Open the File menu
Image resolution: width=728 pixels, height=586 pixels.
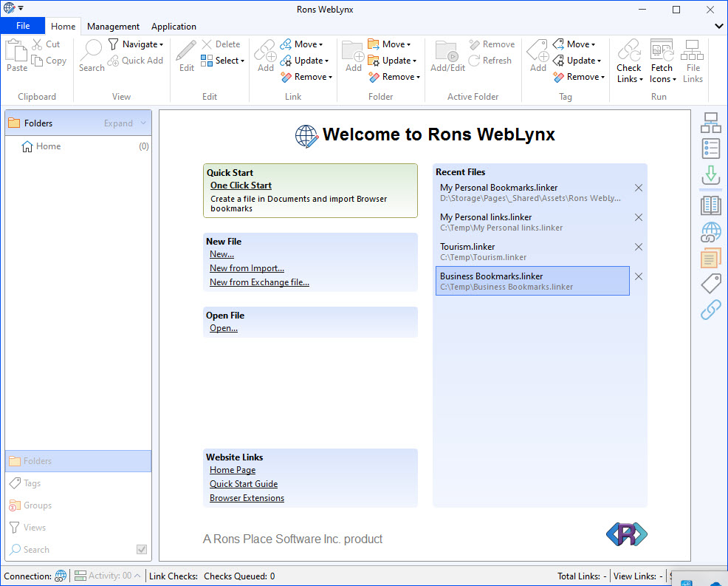pyautogui.click(x=23, y=26)
